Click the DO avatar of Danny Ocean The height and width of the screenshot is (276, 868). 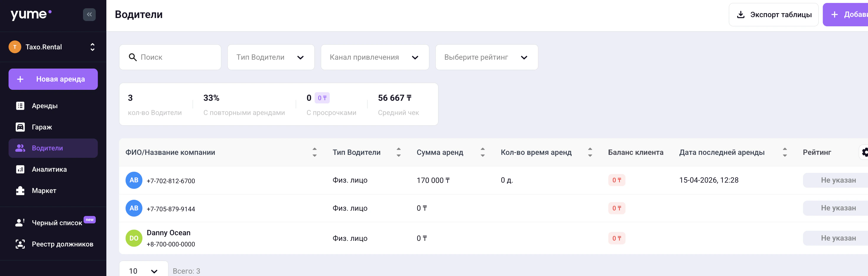134,238
